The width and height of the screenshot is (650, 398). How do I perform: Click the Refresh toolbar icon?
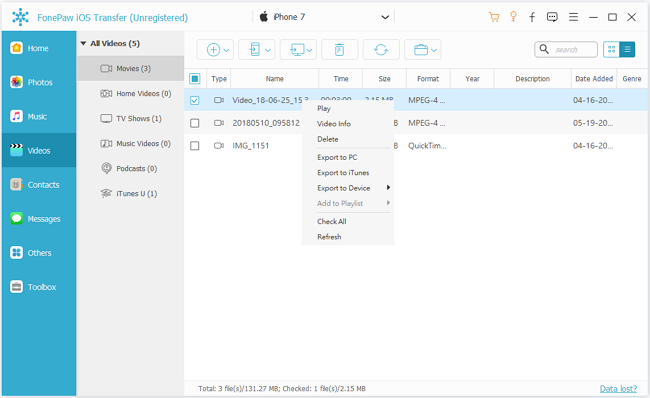[381, 50]
